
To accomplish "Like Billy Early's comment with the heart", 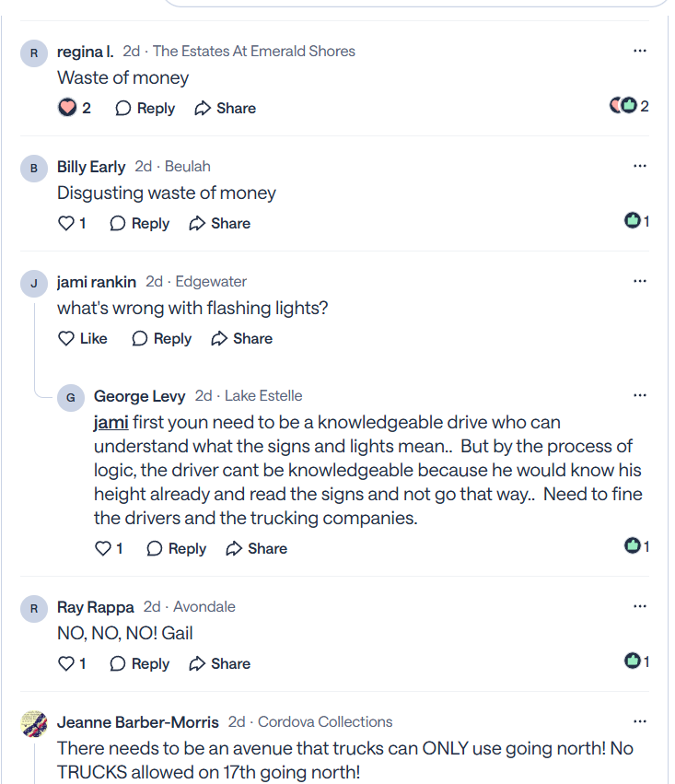I will [x=66, y=223].
